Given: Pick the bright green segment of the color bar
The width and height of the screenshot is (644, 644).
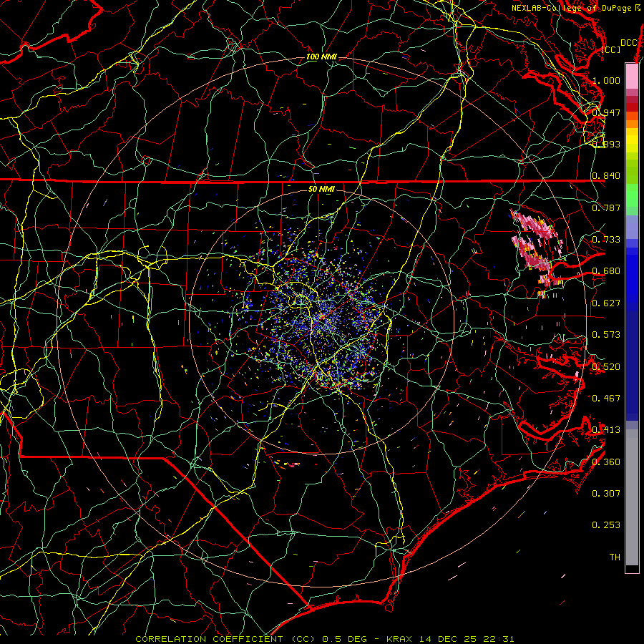Looking at the screenshot, I should tap(632, 195).
